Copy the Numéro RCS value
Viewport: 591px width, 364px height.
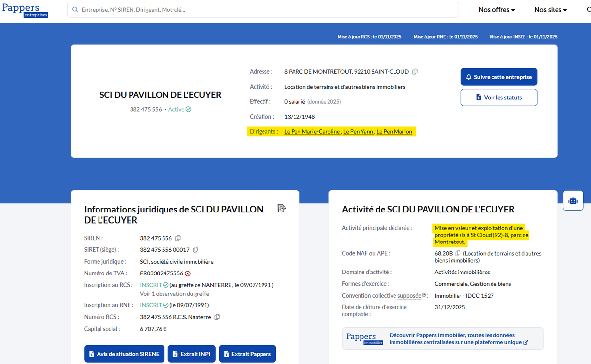[x=217, y=317]
